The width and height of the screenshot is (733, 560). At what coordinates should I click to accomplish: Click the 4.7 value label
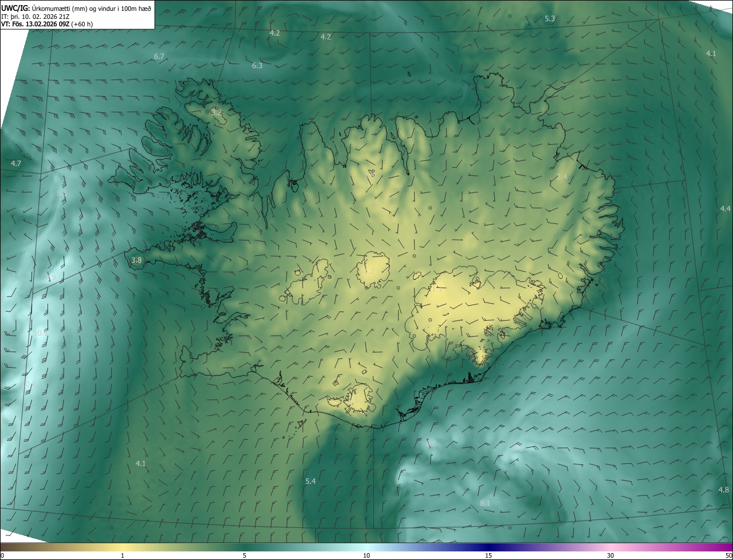point(16,164)
